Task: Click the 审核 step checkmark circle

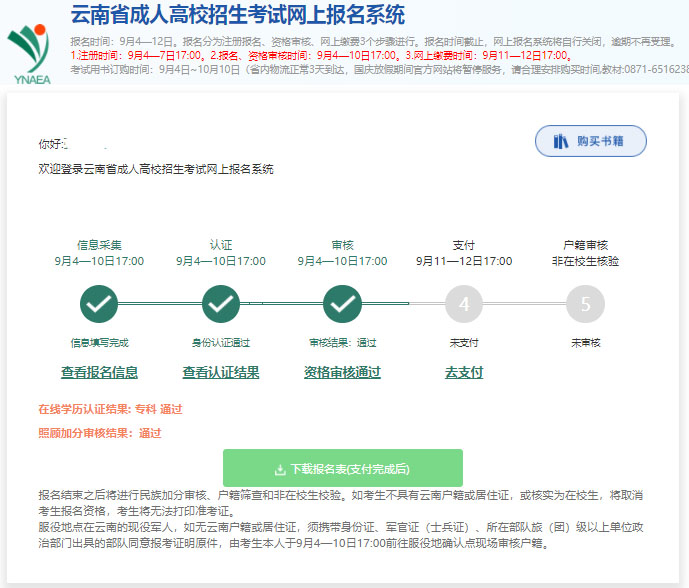Action: click(343, 303)
